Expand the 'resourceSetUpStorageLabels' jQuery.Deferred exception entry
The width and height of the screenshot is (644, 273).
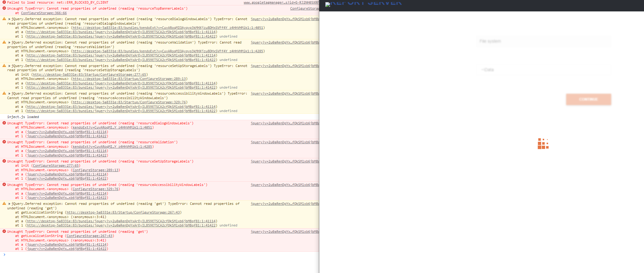click(9, 66)
